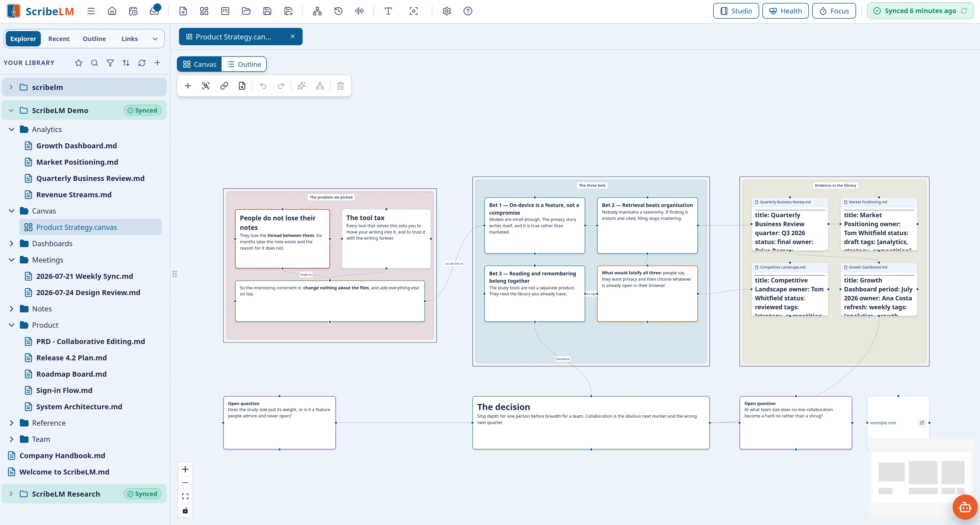Open settings gear icon in top toolbar
The image size is (980, 525).
pos(447,11)
